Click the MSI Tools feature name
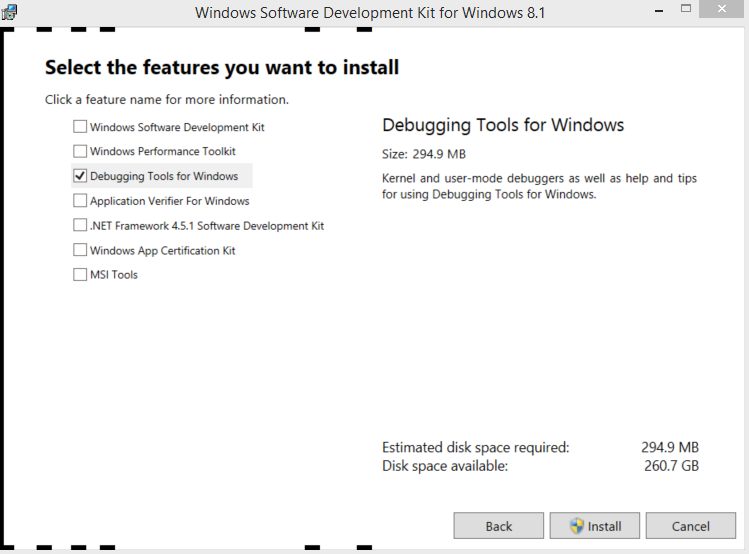Viewport: 749px width, 554px height. 114,275
